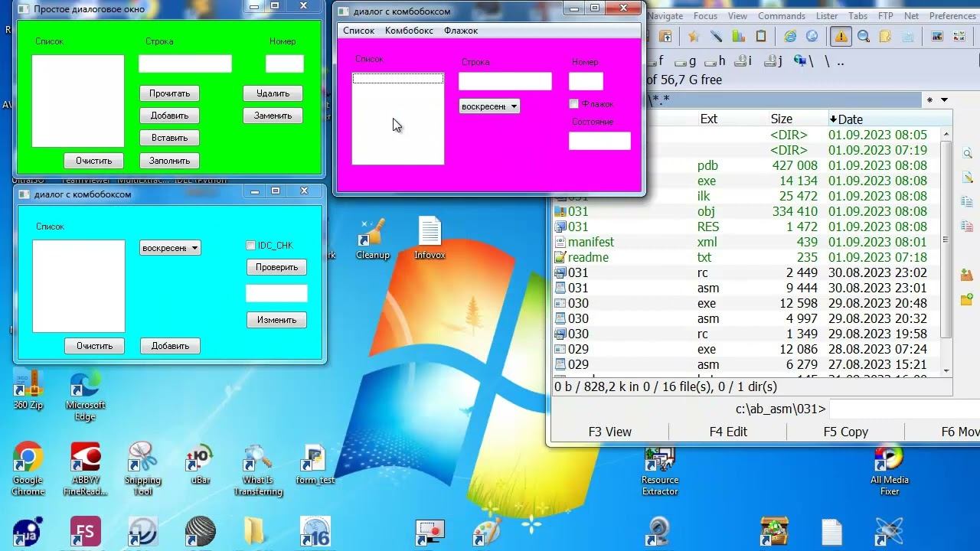
Task: Click the picture view toolbar icon
Action: click(x=936, y=37)
